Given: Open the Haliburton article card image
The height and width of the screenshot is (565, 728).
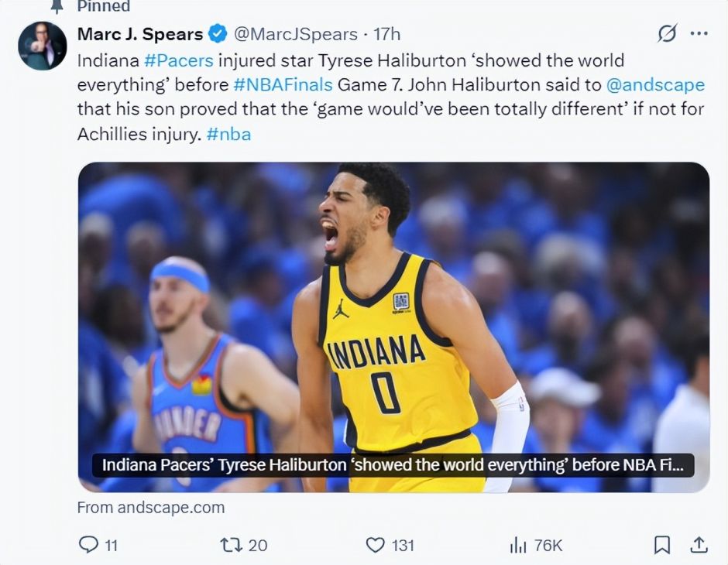Looking at the screenshot, I should pyautogui.click(x=393, y=327).
